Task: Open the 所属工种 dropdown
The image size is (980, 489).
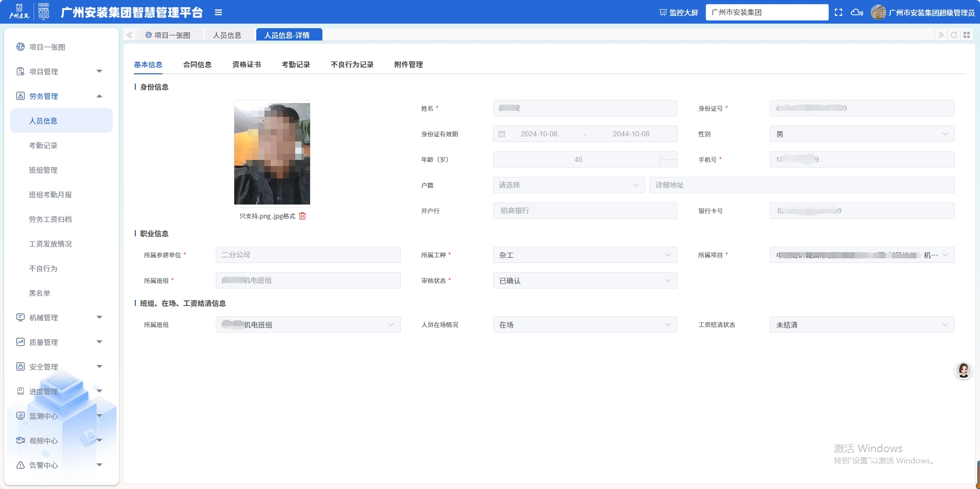Action: pyautogui.click(x=585, y=255)
